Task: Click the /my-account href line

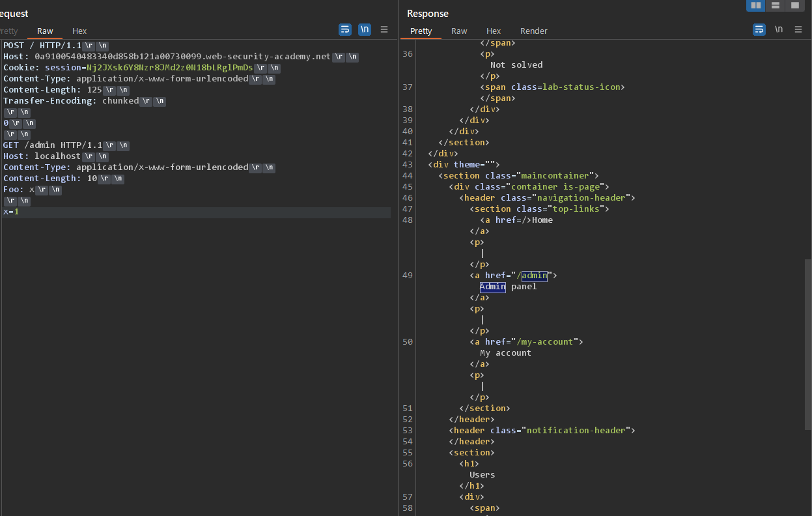Action: tap(526, 342)
